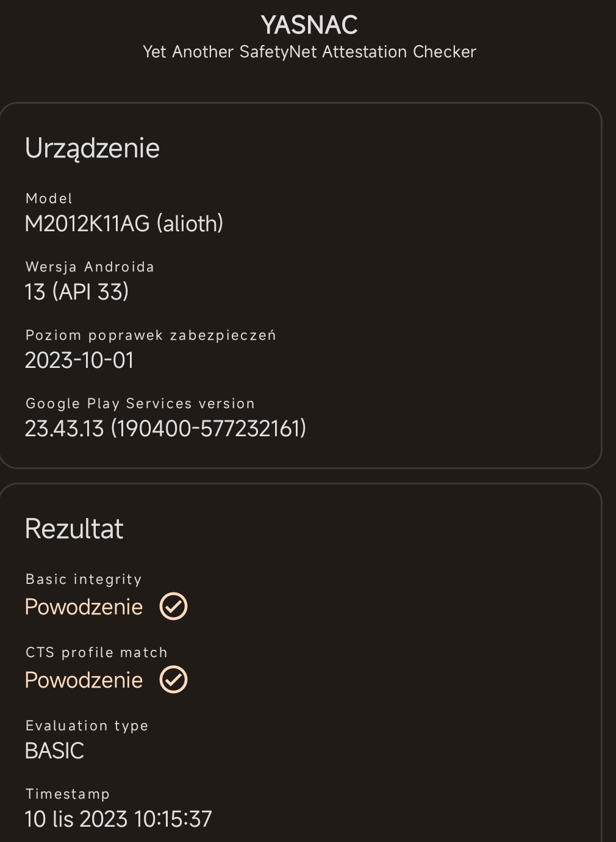Image resolution: width=616 pixels, height=842 pixels.
Task: Tap the Poziom poprawek zabezpieczeń label
Action: pos(151,335)
